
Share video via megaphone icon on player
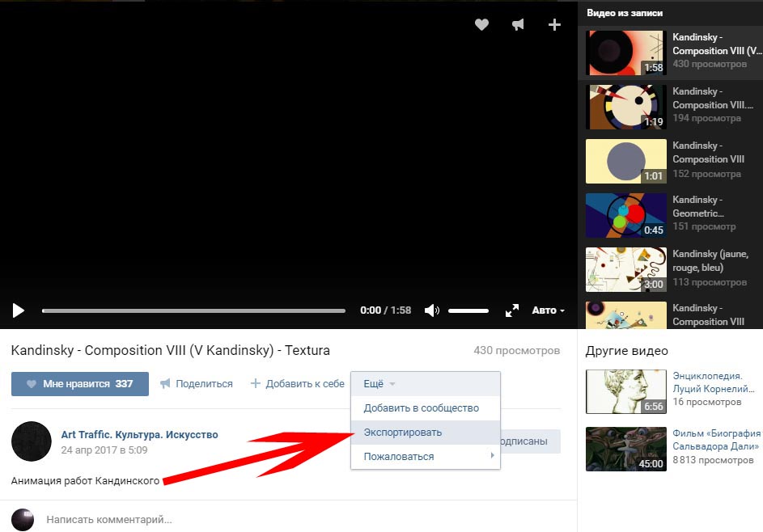518,24
